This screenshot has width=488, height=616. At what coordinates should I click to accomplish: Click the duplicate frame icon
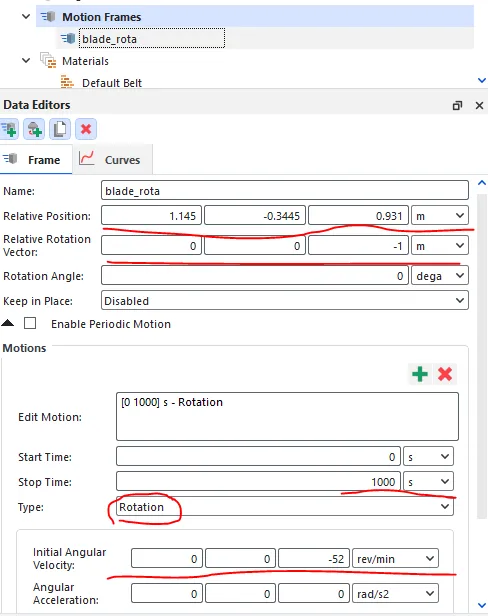[x=60, y=129]
